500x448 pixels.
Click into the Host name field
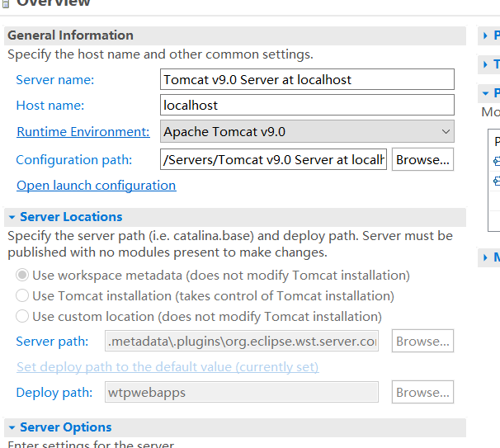[x=307, y=105]
